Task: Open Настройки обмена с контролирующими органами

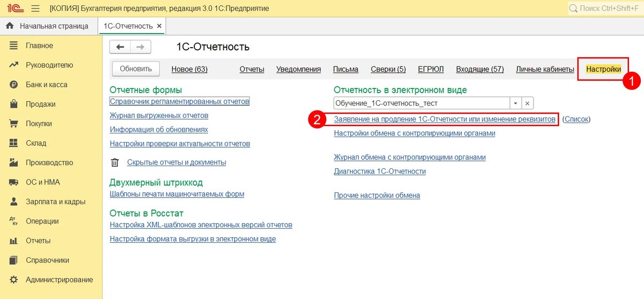Action: (x=414, y=133)
